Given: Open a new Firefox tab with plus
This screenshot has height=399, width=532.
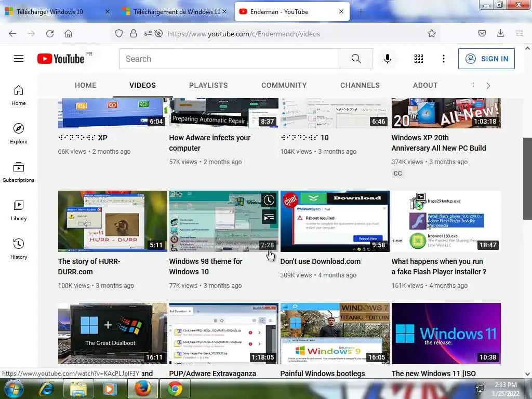Looking at the screenshot, I should (361, 11).
